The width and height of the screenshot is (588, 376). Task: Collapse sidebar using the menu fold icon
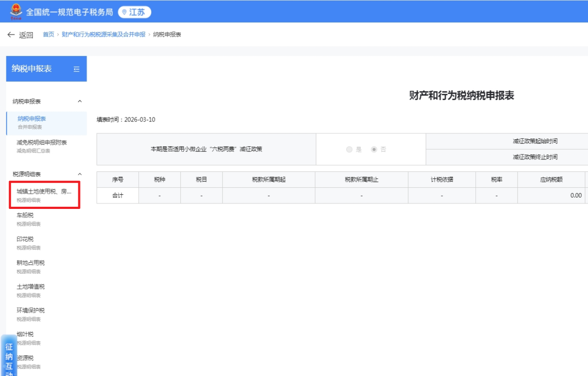click(x=77, y=69)
